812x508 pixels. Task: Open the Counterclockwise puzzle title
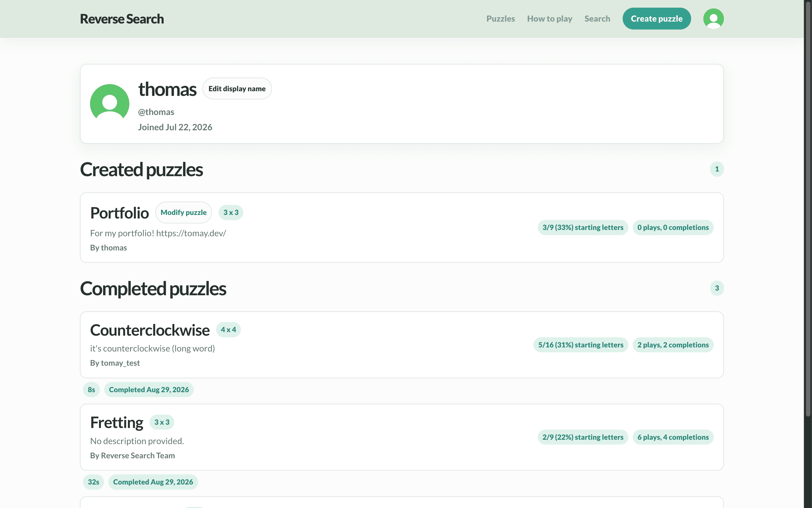(x=150, y=330)
